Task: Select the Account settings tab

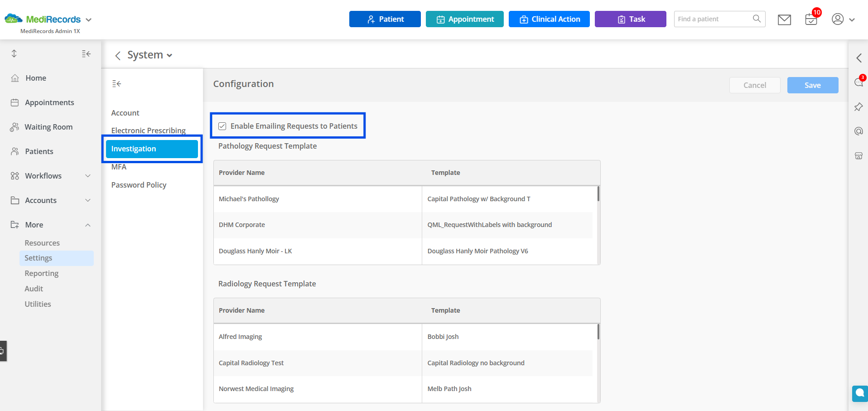Action: coord(125,113)
